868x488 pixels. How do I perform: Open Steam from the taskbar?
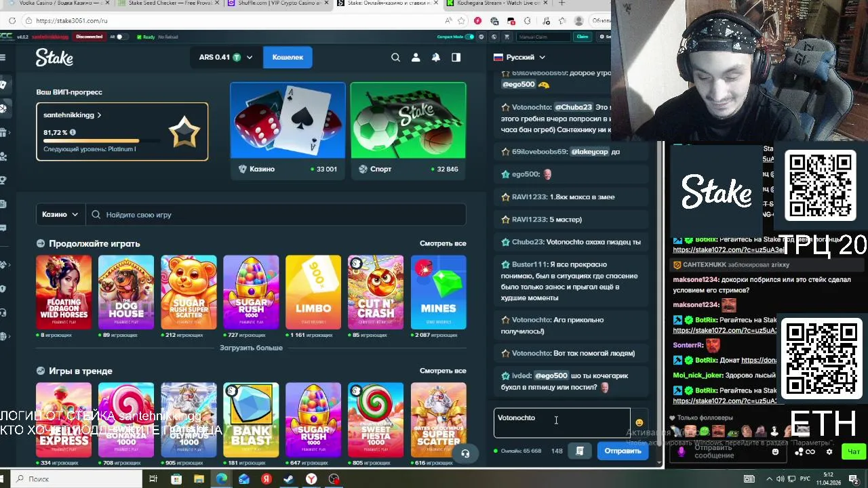tap(289, 479)
